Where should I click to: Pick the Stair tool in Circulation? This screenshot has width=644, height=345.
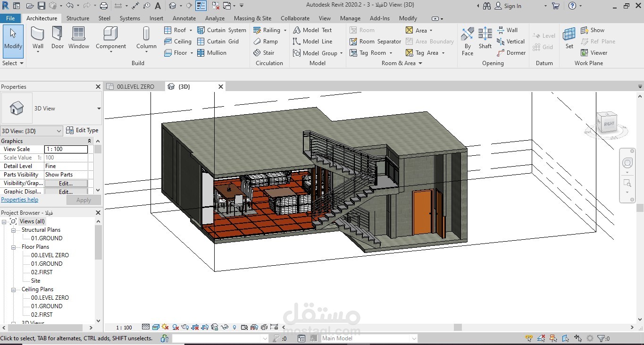(x=264, y=53)
